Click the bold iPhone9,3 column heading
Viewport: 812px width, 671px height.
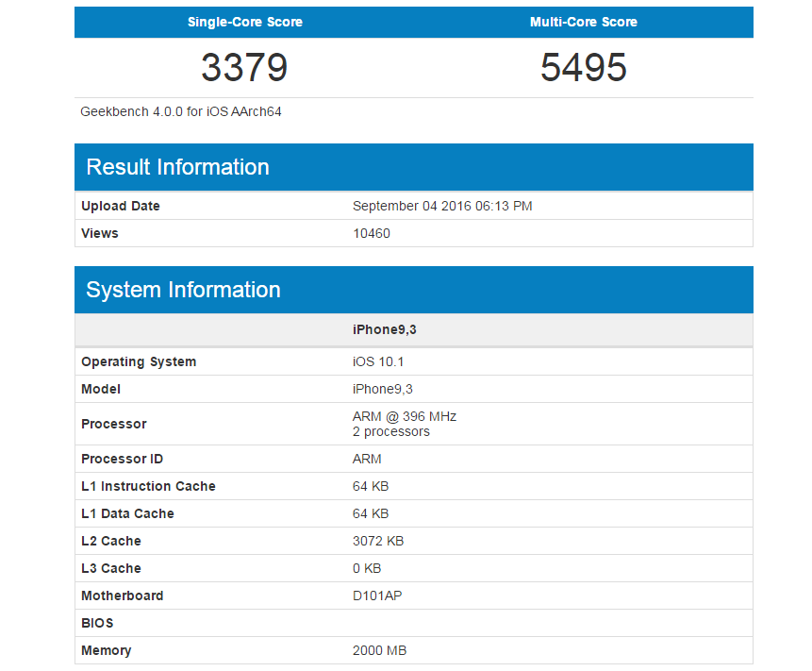(385, 330)
